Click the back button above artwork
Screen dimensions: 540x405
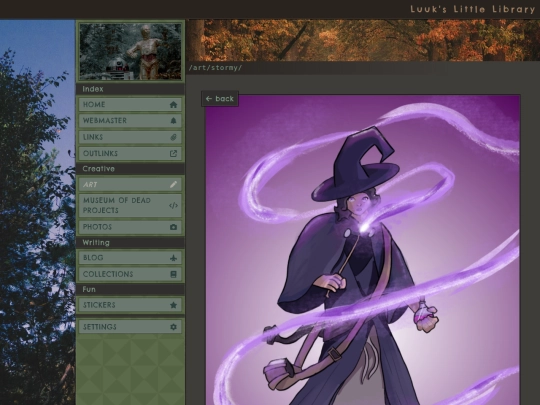pyautogui.click(x=220, y=99)
